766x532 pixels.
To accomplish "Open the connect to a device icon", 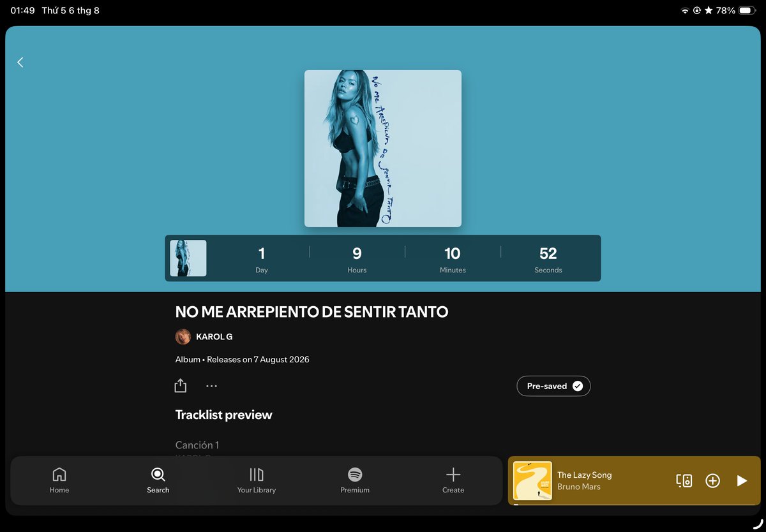I will (x=684, y=481).
